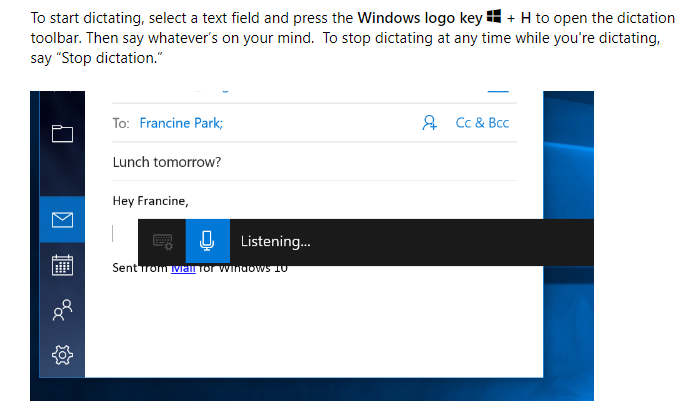
Task: Click the add contact person icon
Action: (x=430, y=123)
